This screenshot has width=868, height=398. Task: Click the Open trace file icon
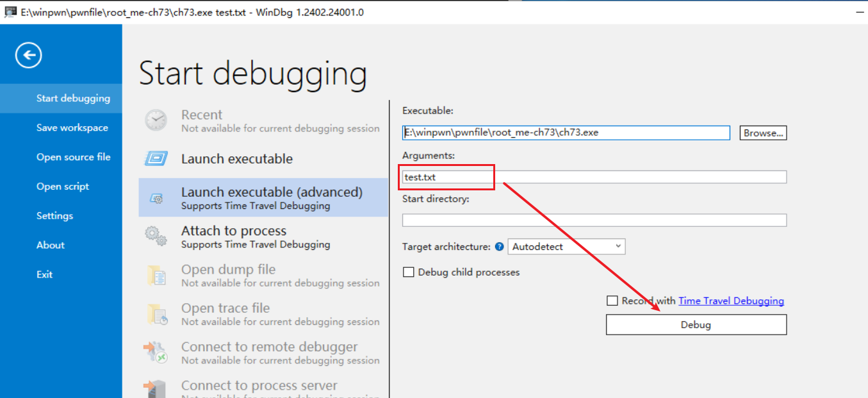(x=156, y=314)
